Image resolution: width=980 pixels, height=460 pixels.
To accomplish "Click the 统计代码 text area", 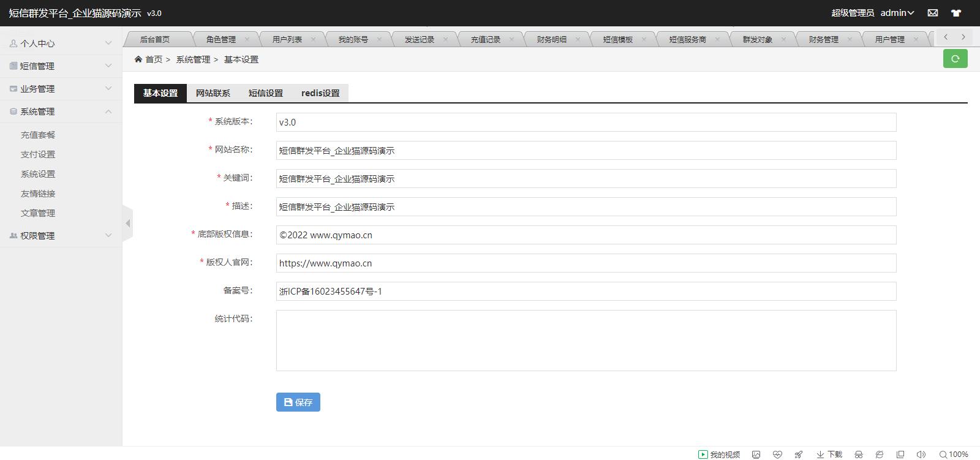I will [x=586, y=341].
